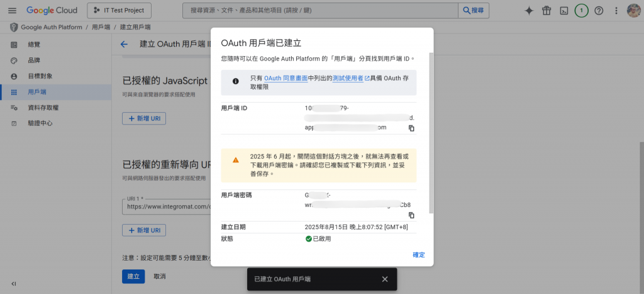Open the gift free trial icon
Viewport: 644px width, 294px height.
[547, 11]
